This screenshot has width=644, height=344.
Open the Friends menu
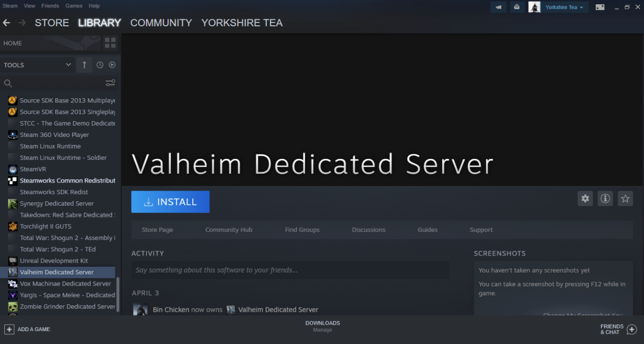click(50, 6)
